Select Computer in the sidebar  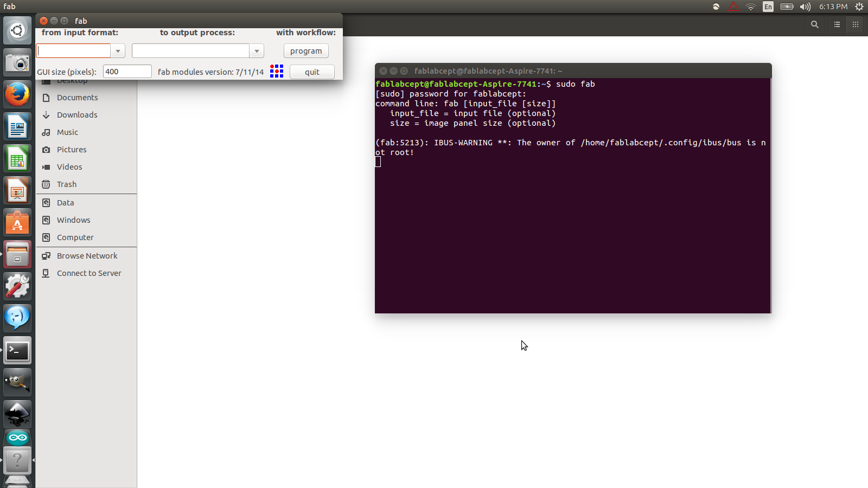click(75, 237)
